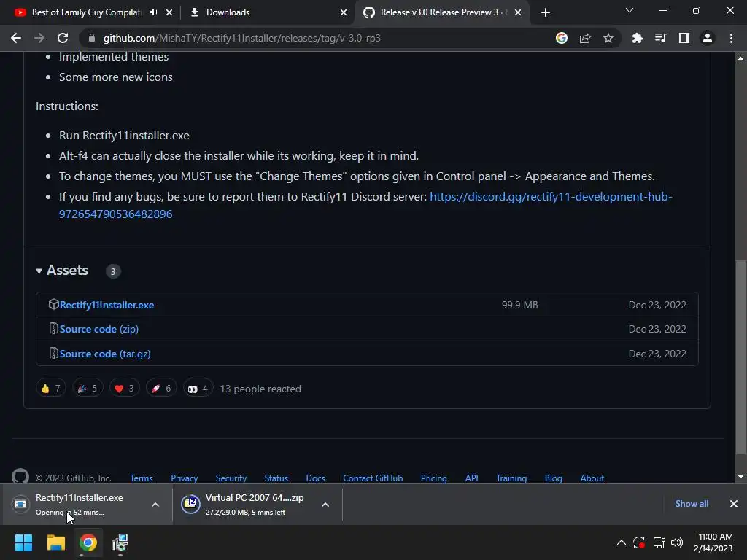Open the API footer link
Image resolution: width=747 pixels, height=560 pixels.
(472, 478)
